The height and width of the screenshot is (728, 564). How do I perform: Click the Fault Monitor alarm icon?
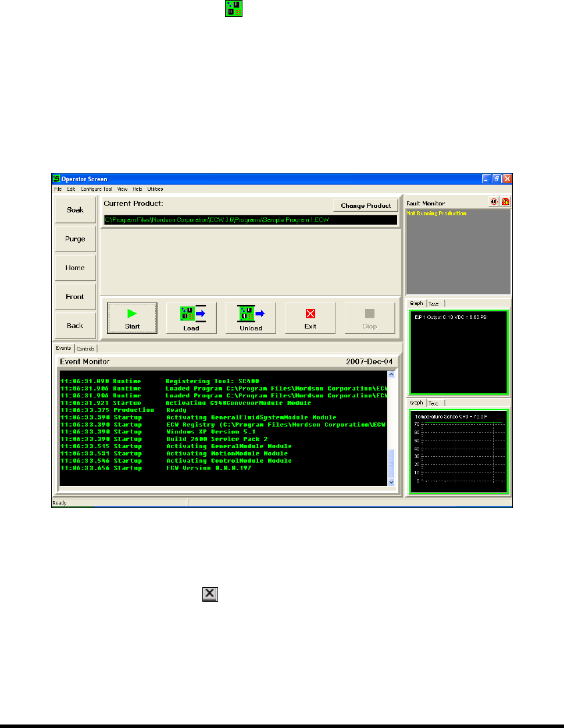pos(505,201)
